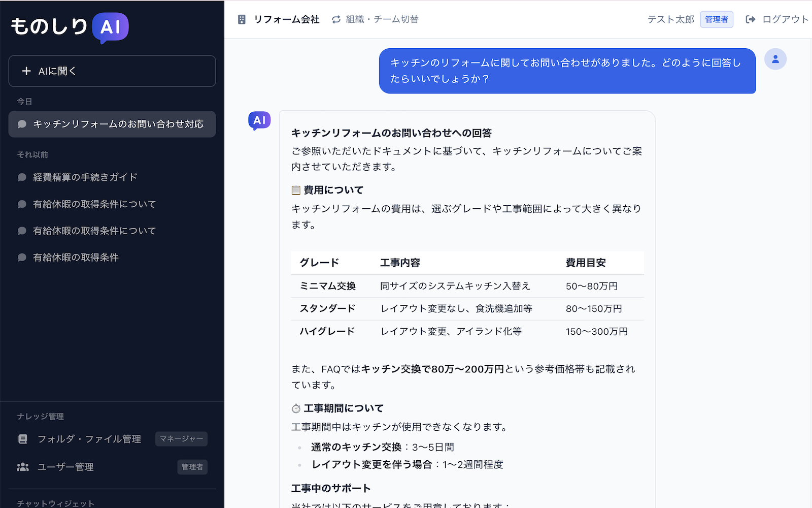Click the マネージャー badge on フォルダ・ファイル管理
This screenshot has height=508, width=812.
pos(181,439)
